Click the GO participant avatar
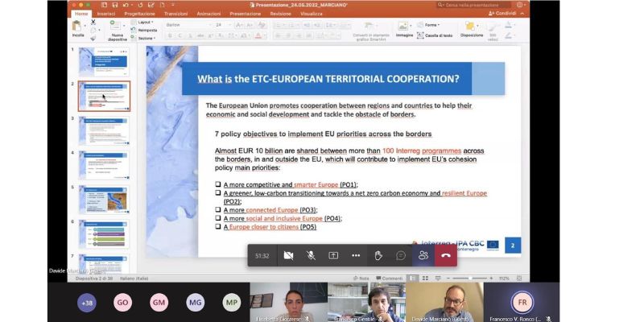The image size is (644, 322). 123,303
